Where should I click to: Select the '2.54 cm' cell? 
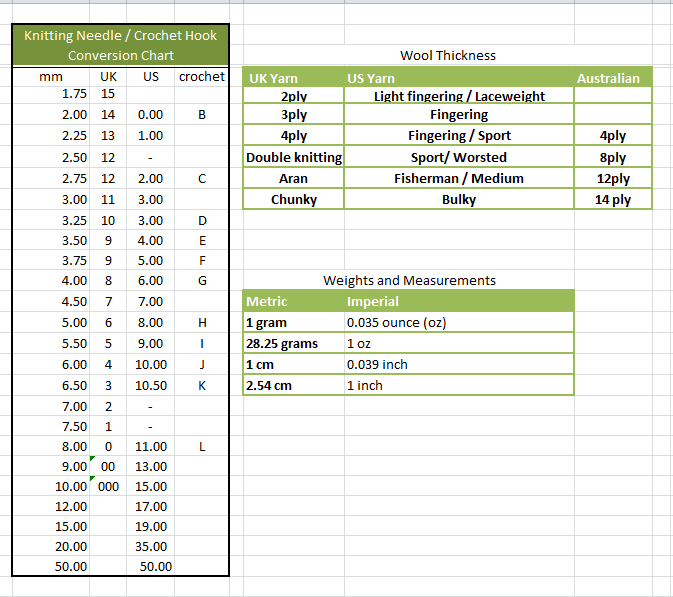[x=294, y=385]
